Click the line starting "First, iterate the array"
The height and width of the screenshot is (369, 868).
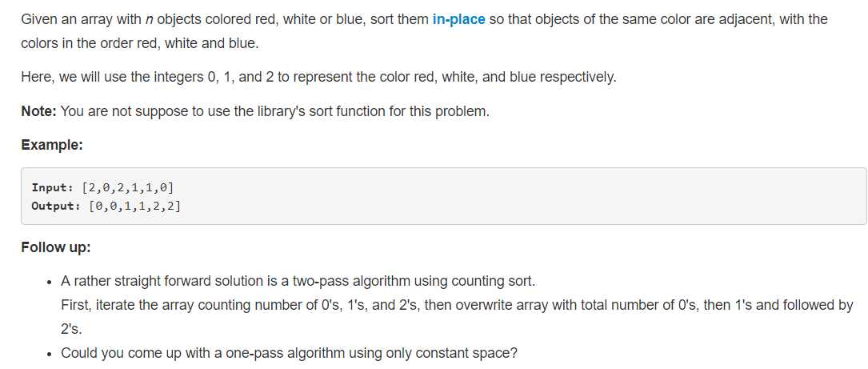pyautogui.click(x=457, y=305)
